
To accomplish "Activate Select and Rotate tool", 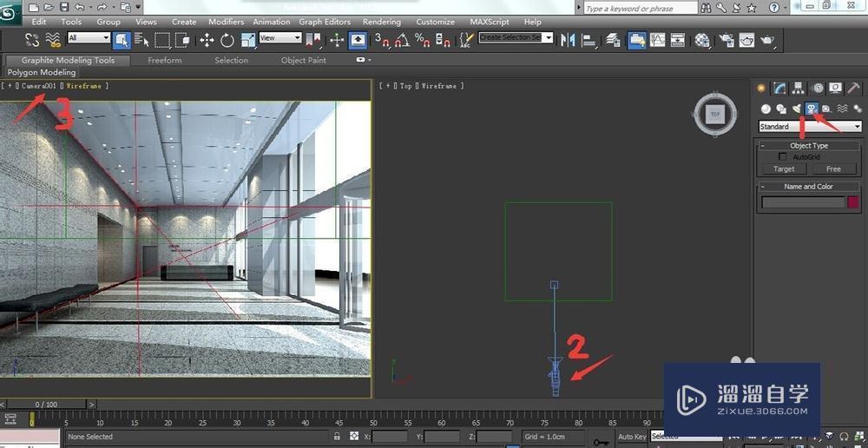I will pyautogui.click(x=227, y=40).
